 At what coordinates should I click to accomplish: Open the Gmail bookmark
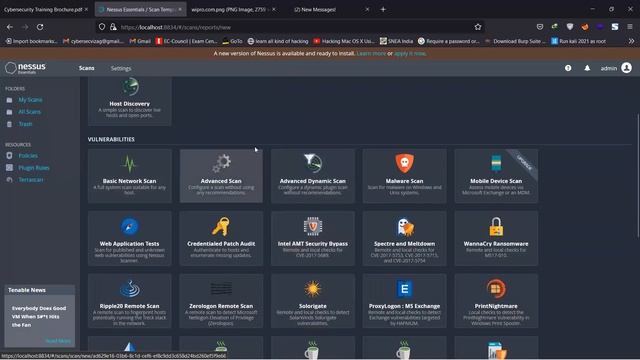(x=140, y=41)
